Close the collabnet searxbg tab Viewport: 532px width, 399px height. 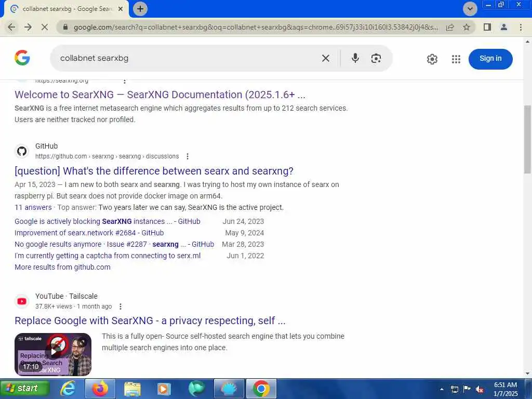click(x=121, y=9)
